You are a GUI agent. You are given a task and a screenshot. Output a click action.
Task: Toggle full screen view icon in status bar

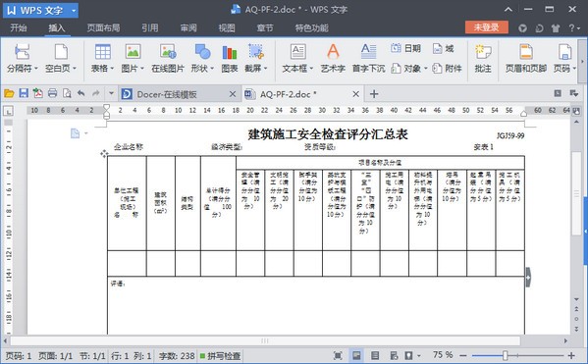click(x=338, y=355)
